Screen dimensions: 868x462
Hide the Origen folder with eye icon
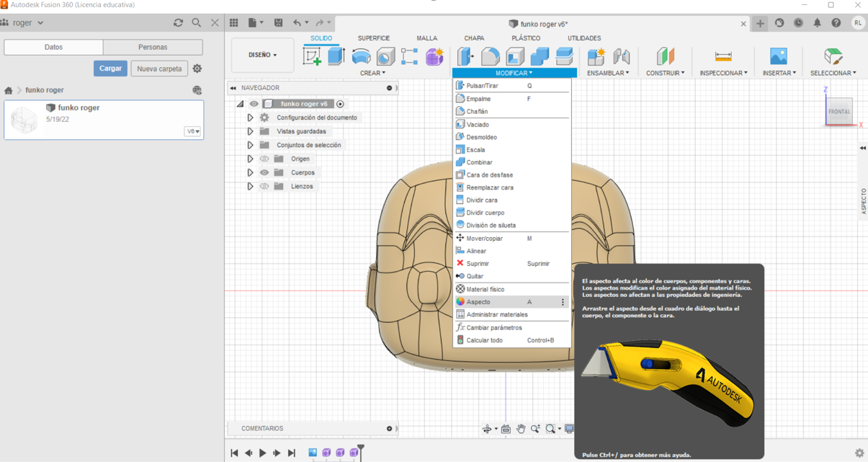tap(264, 159)
